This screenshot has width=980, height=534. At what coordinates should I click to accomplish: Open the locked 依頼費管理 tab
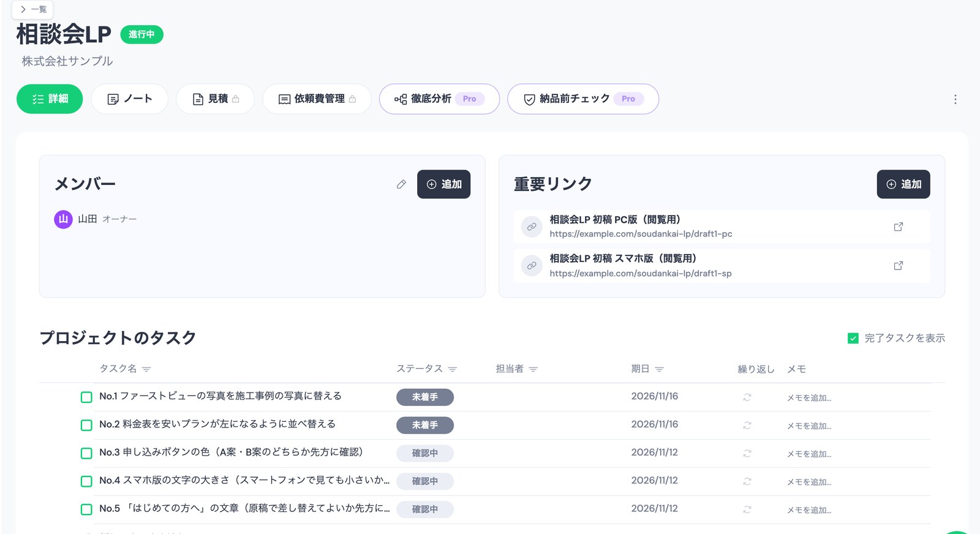317,99
